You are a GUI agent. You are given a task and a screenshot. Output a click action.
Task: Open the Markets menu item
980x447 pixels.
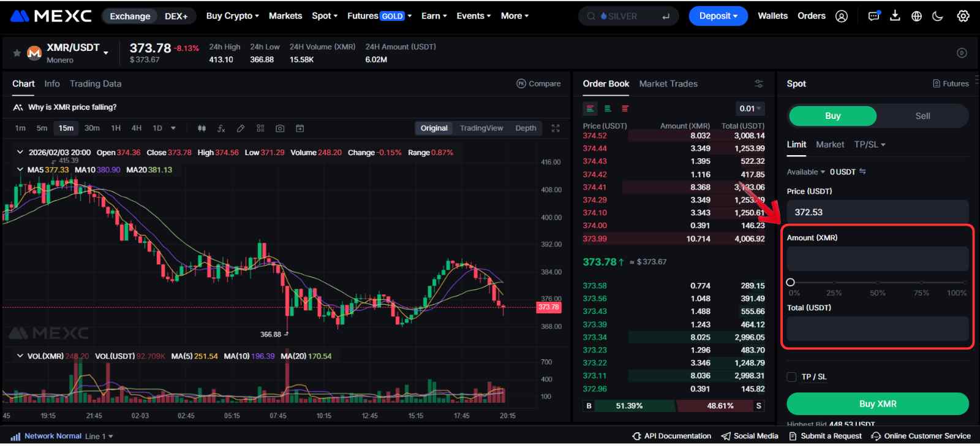[285, 16]
